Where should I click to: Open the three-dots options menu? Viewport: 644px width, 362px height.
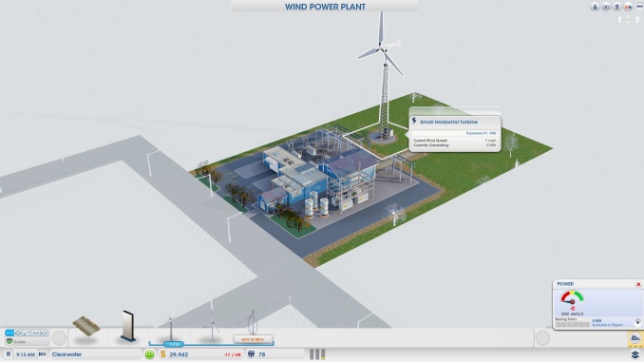[x=639, y=6]
